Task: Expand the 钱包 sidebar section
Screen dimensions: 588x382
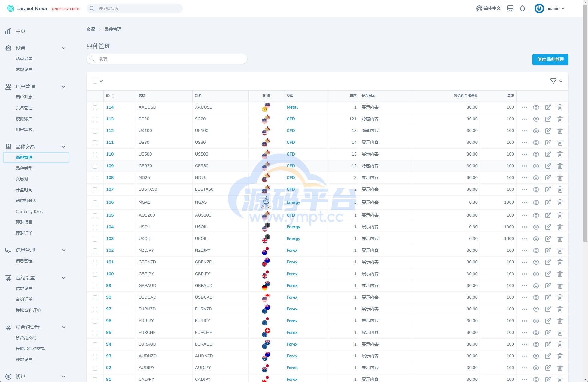Action: click(x=64, y=377)
